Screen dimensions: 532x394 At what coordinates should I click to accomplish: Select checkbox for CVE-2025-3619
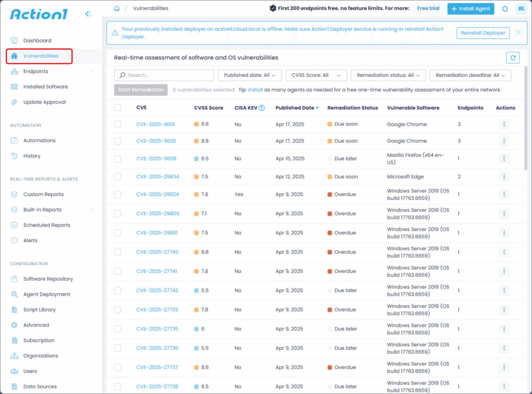pyautogui.click(x=118, y=124)
